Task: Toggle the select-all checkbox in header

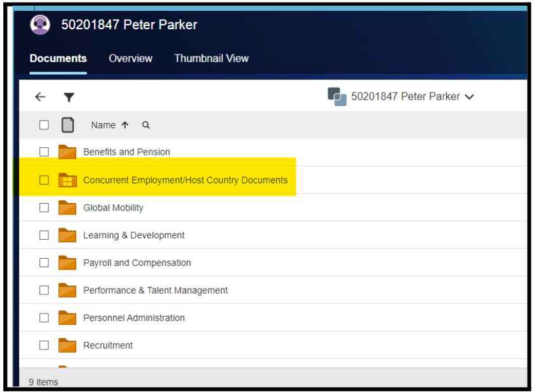Action: (x=44, y=125)
